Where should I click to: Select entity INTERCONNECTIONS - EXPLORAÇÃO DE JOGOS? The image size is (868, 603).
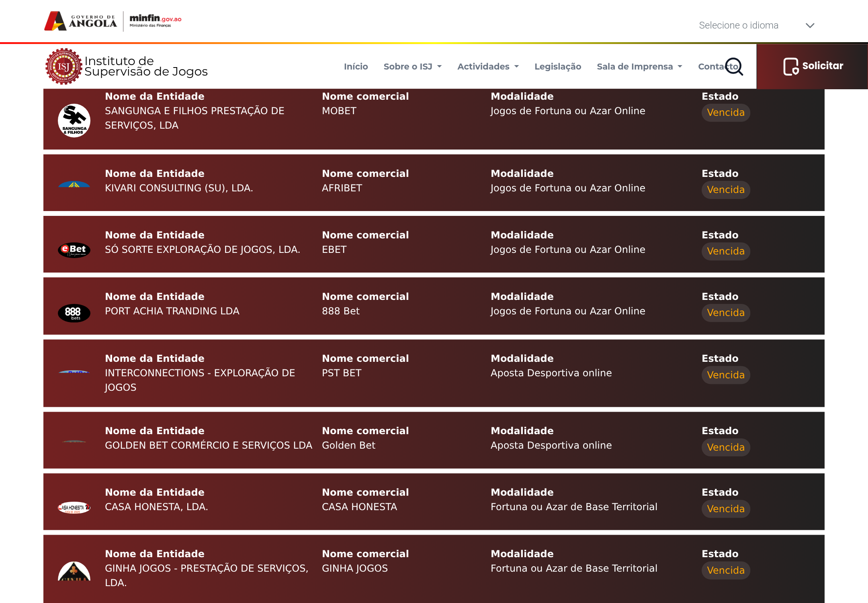pos(200,380)
